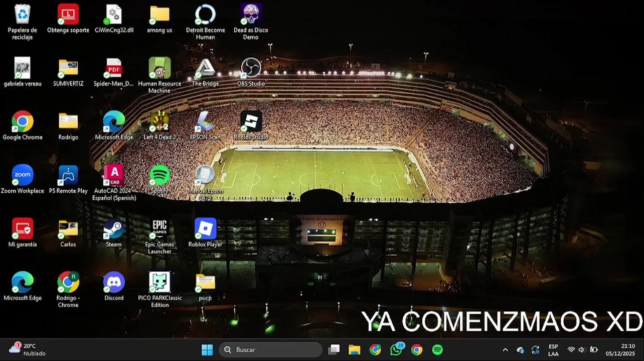This screenshot has height=361, width=644.
Task: Open the SUMIVERTIZ folder
Action: coord(68,72)
